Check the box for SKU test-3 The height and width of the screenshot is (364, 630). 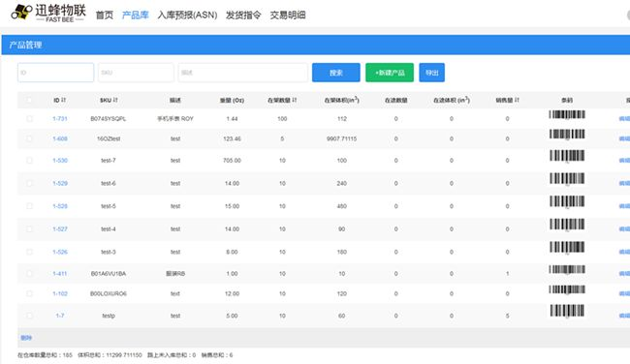click(29, 252)
